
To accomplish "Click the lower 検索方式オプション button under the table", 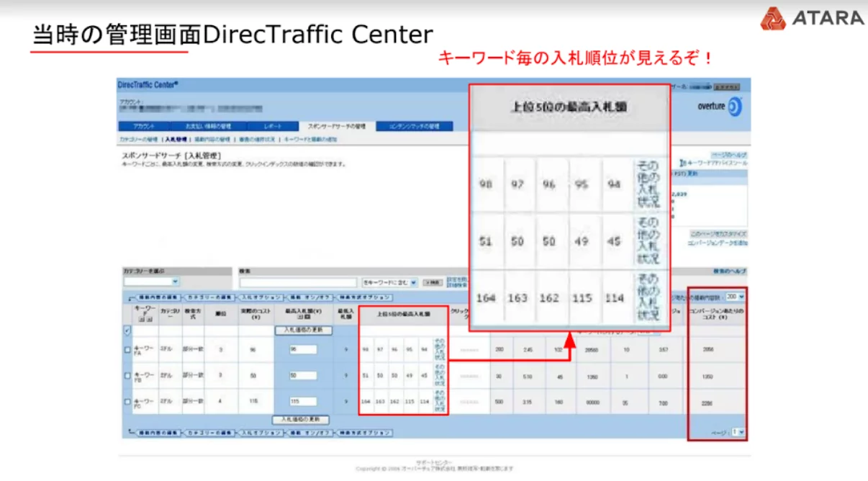I will point(365,433).
